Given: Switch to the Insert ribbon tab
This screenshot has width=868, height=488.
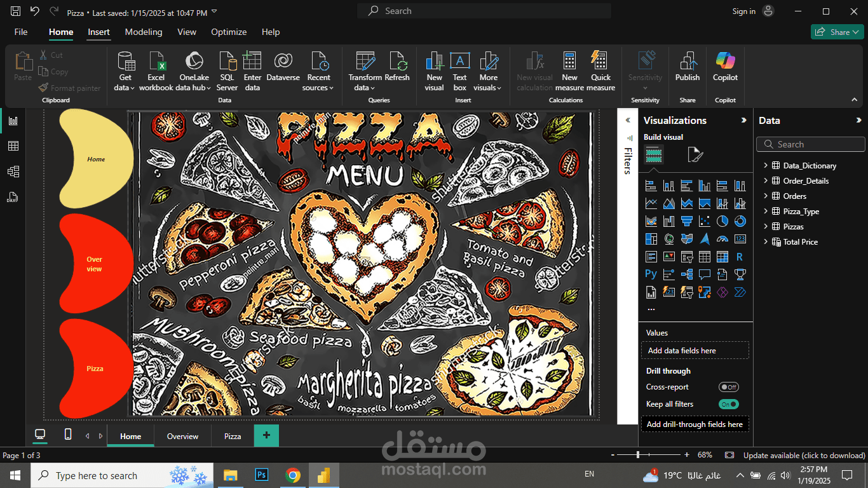Looking at the screenshot, I should (x=98, y=32).
